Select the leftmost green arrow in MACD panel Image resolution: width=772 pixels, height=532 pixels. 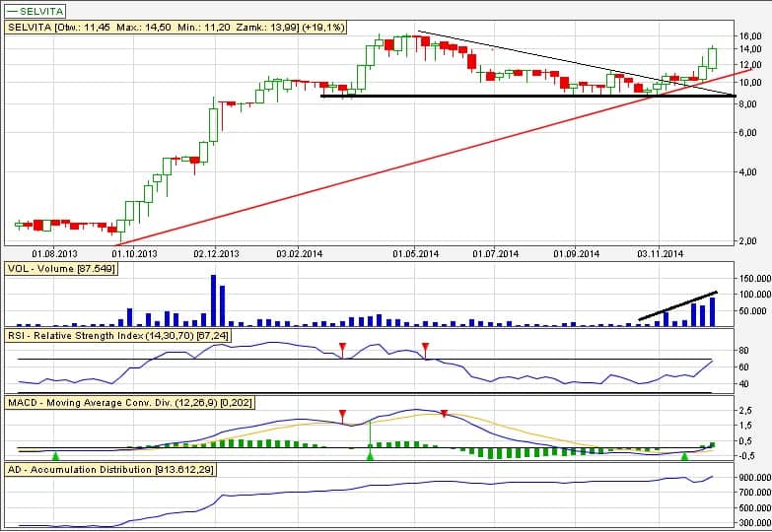tap(55, 455)
